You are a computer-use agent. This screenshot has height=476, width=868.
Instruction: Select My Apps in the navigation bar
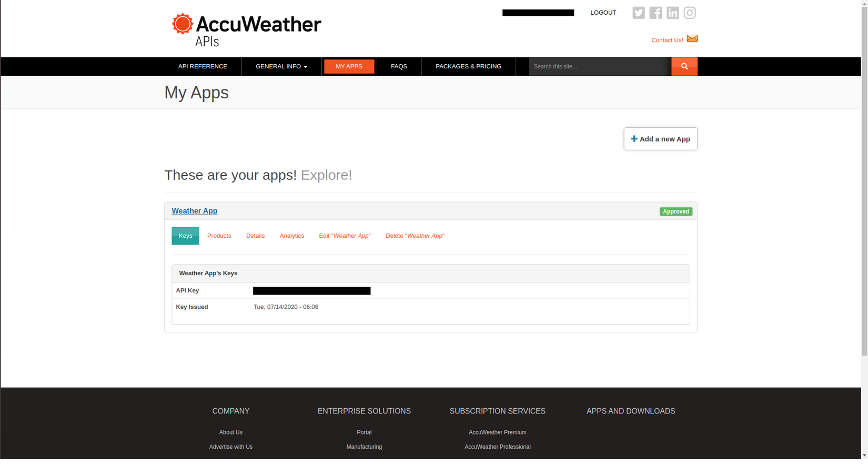[x=349, y=66]
